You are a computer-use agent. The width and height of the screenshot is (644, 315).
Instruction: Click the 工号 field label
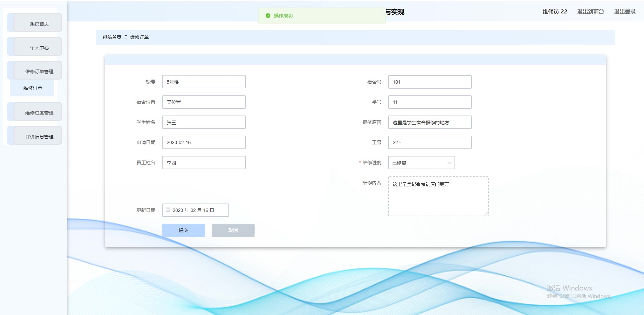tap(377, 142)
